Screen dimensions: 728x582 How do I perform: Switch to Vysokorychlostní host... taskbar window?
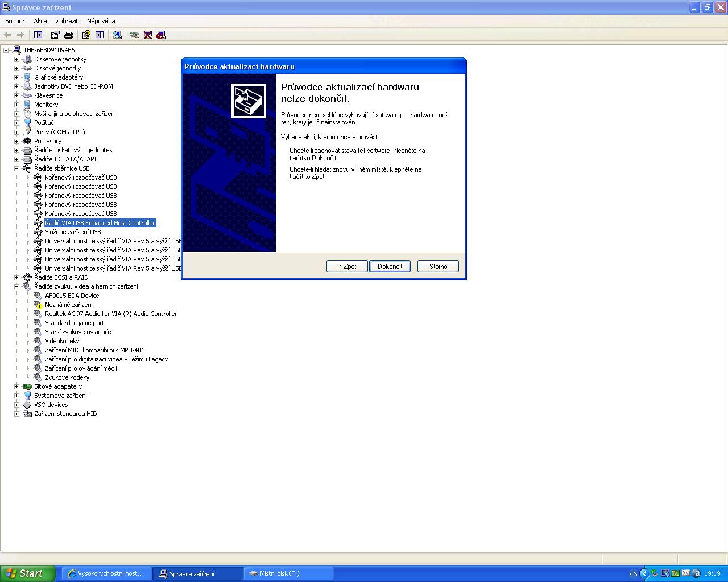click(x=106, y=573)
